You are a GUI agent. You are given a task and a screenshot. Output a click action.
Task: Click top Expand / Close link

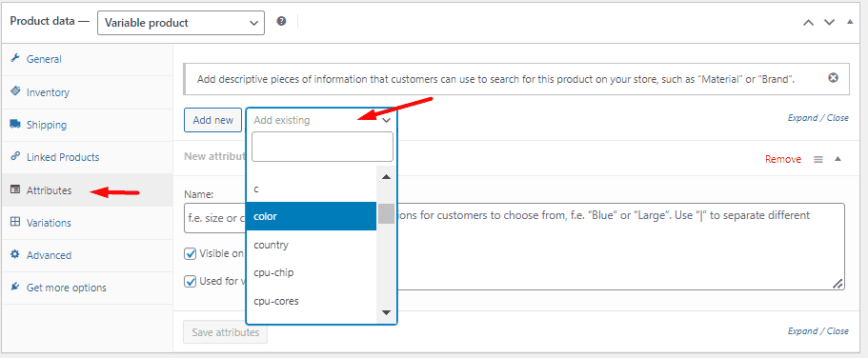pyautogui.click(x=818, y=118)
